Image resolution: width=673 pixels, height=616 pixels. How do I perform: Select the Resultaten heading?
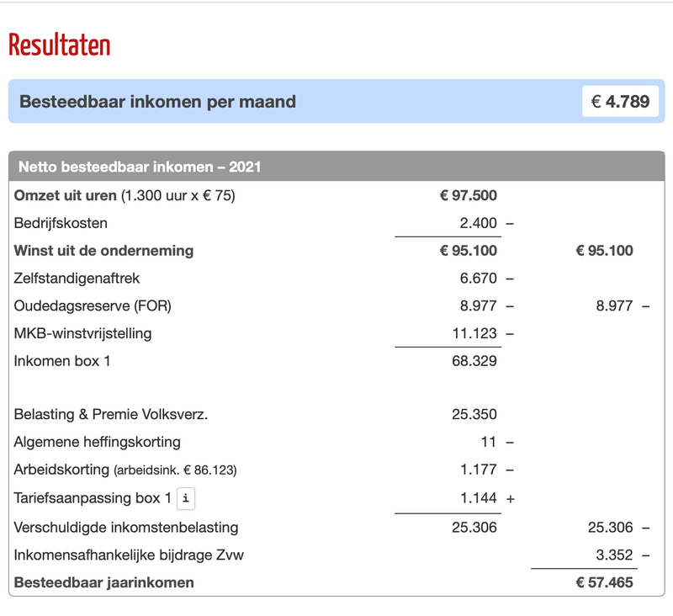(60, 45)
